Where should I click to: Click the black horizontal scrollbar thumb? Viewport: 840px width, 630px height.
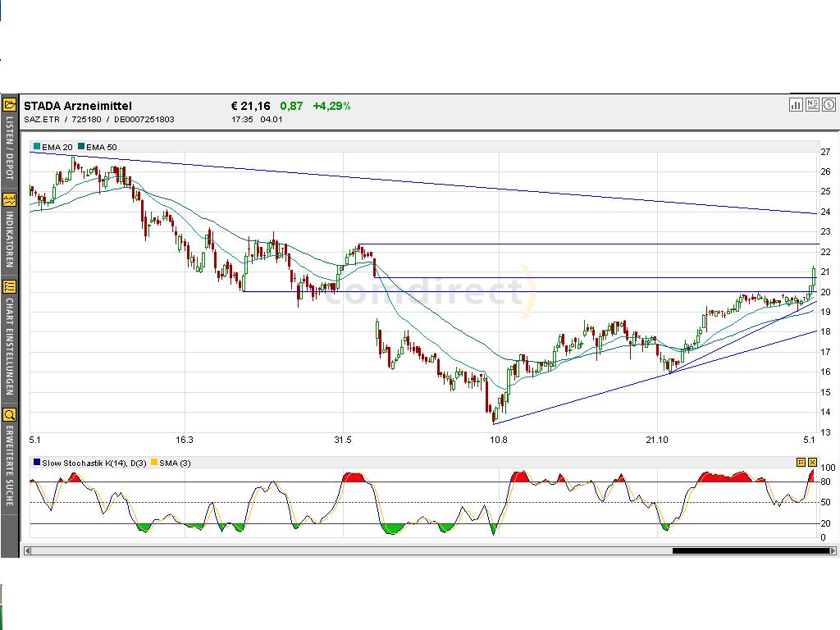click(x=751, y=550)
